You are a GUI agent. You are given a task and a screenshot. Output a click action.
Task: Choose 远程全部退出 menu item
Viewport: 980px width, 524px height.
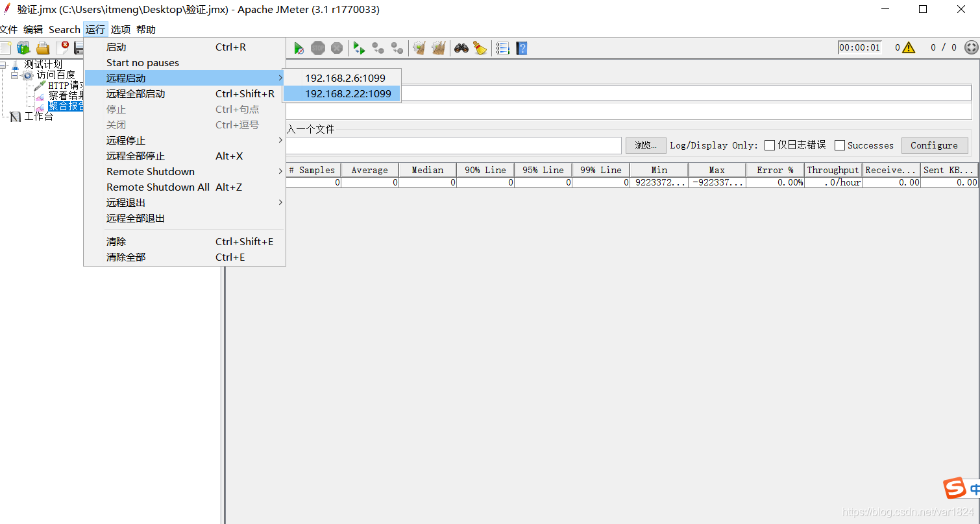tap(185, 218)
